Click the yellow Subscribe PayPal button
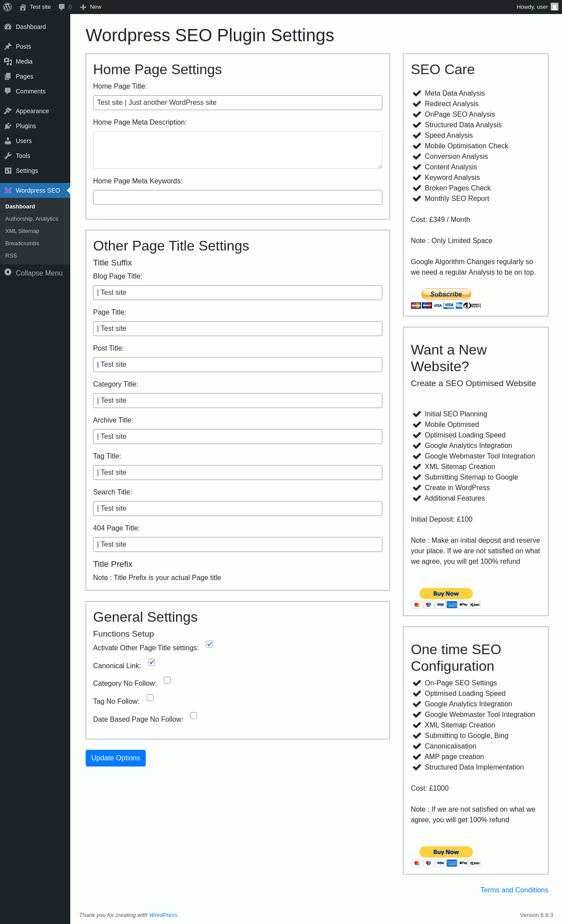 (446, 294)
